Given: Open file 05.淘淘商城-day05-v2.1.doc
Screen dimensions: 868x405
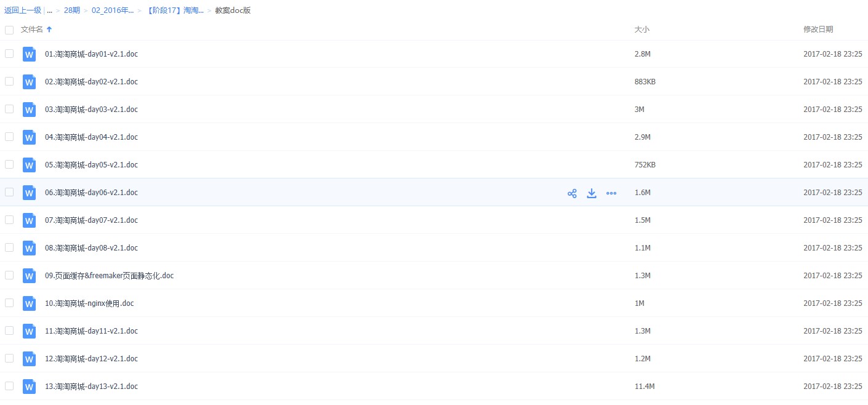Looking at the screenshot, I should tap(91, 165).
